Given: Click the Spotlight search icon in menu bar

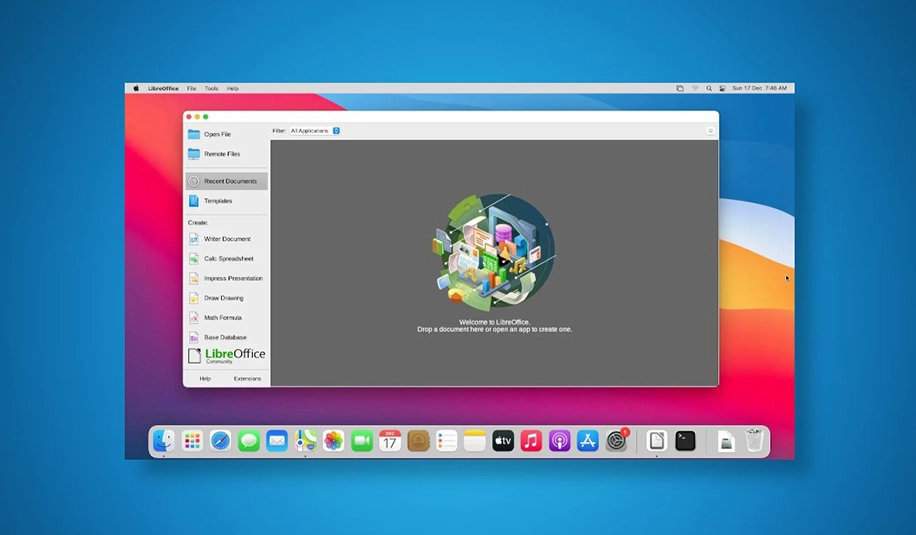Looking at the screenshot, I should (709, 88).
